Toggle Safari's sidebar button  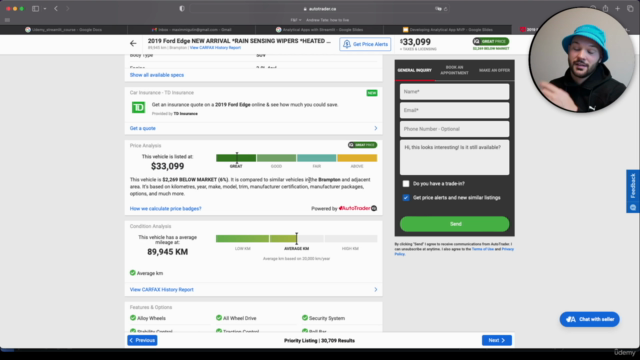coord(36,9)
